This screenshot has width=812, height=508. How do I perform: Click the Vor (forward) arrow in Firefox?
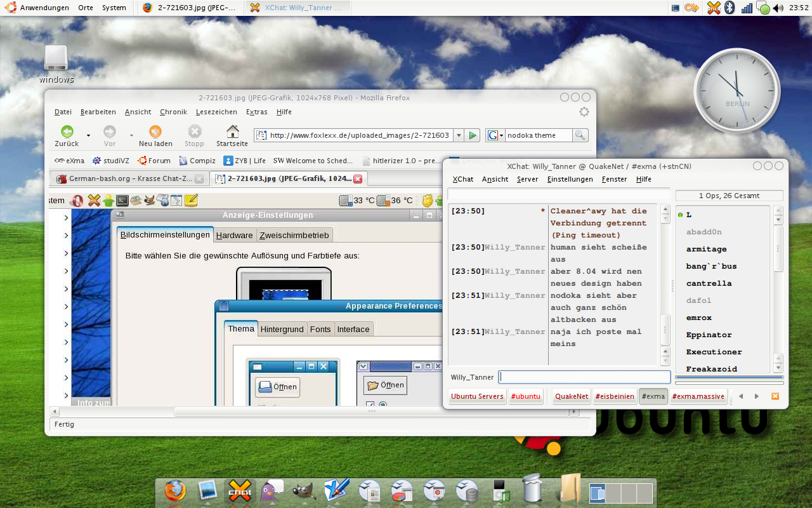[x=110, y=131]
